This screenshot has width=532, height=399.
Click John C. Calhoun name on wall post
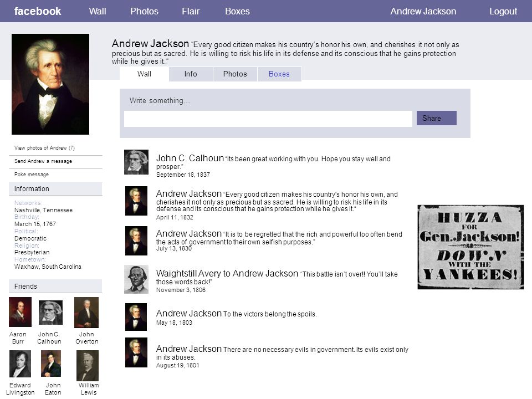(190, 158)
